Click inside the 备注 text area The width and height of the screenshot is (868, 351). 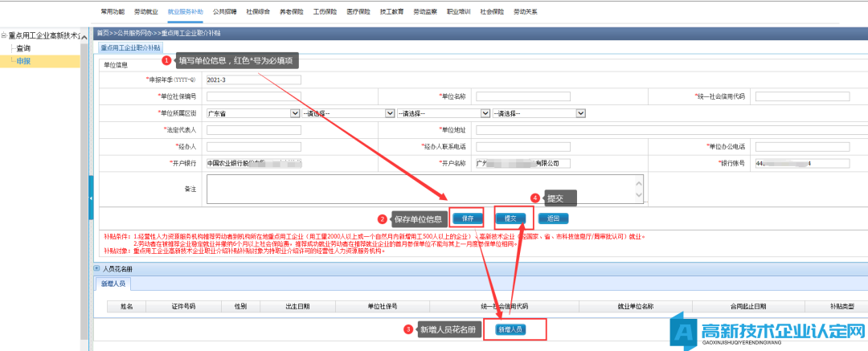point(424,189)
